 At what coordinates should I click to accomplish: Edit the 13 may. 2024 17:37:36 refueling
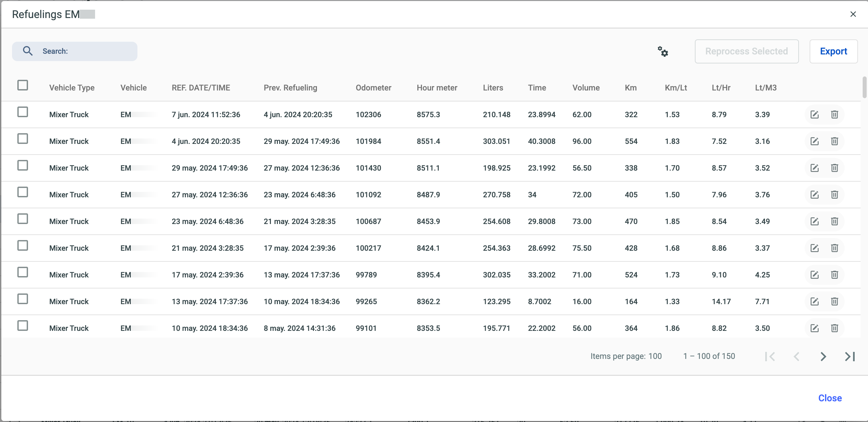click(814, 301)
